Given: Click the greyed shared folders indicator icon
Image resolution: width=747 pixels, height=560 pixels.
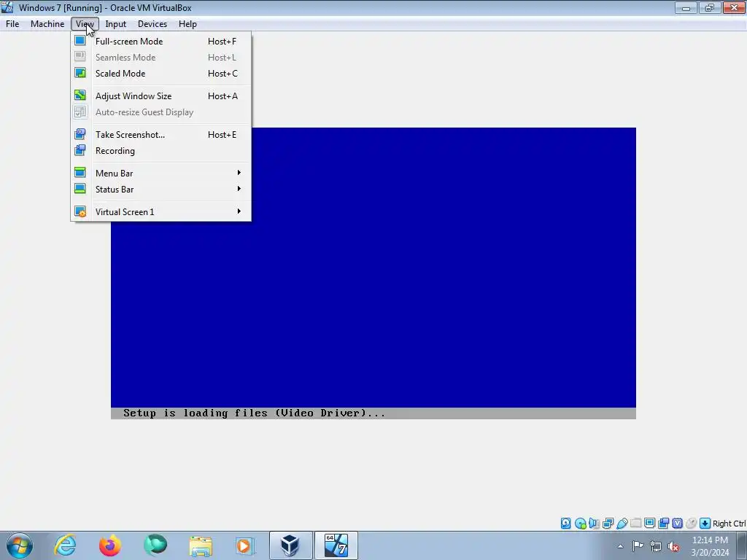Looking at the screenshot, I should tap(635, 524).
